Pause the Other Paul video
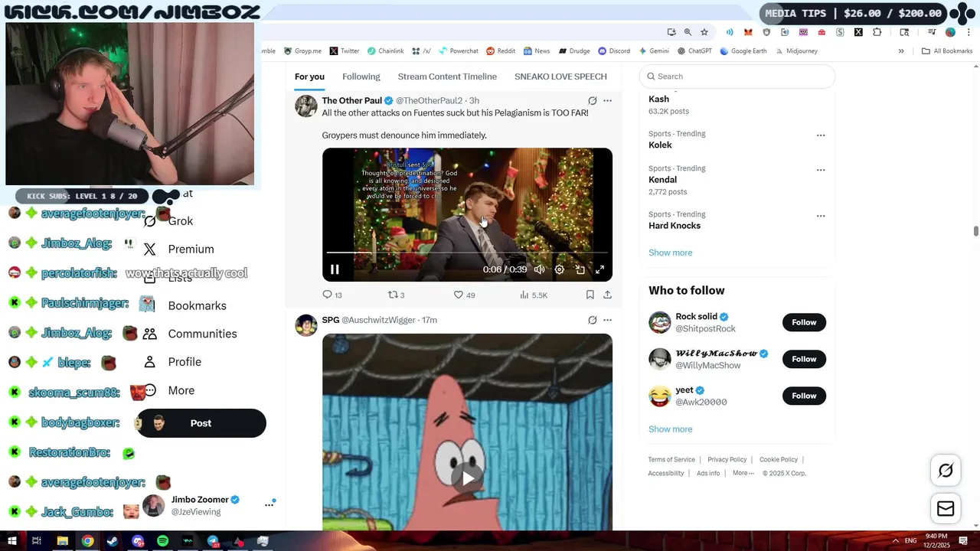The image size is (980, 551). (335, 269)
